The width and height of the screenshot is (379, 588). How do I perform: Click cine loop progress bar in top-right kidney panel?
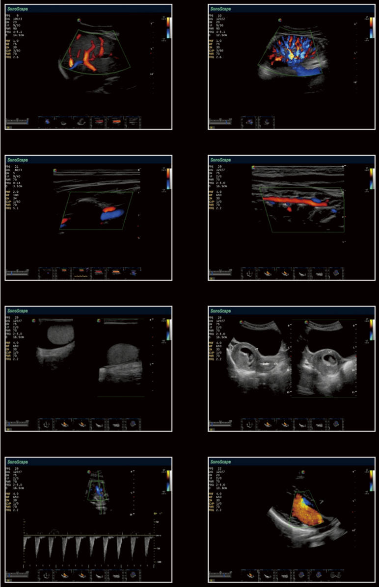[219, 120]
